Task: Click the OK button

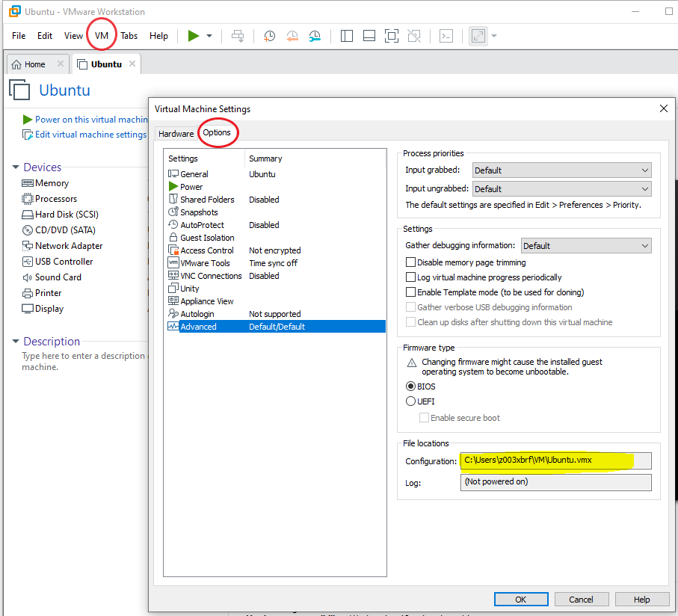Action: pyautogui.click(x=521, y=599)
